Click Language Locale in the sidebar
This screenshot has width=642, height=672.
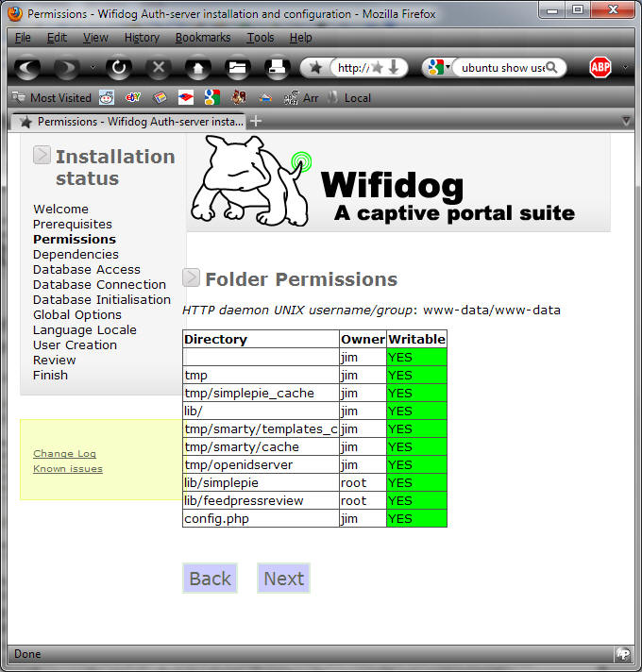coord(85,330)
